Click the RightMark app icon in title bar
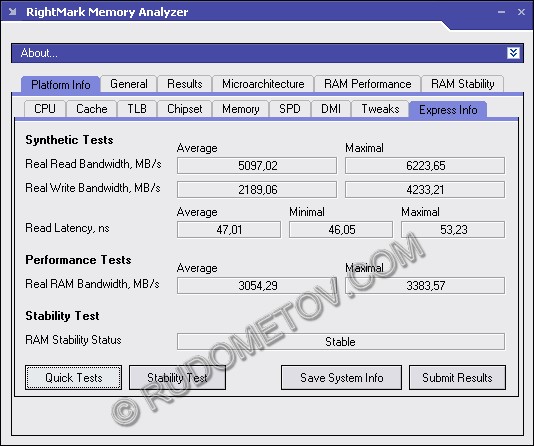Screen dimensions: 534x446 tap(13, 12)
